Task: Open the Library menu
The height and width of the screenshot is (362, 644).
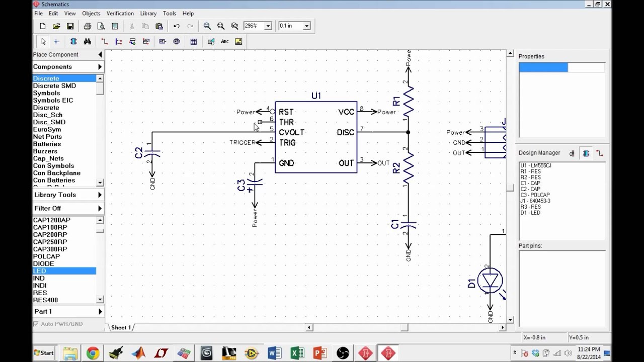Action: pyautogui.click(x=148, y=14)
